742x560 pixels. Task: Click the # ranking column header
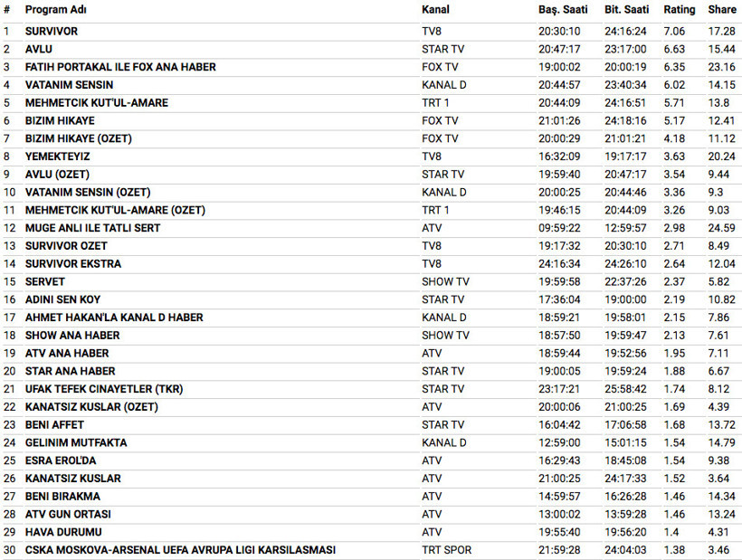pos(7,10)
